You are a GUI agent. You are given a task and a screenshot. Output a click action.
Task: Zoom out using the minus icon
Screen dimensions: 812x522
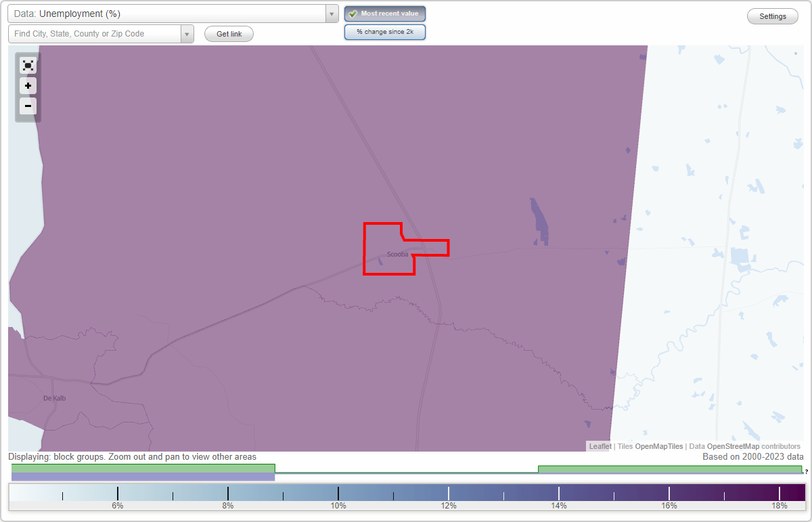[x=28, y=106]
